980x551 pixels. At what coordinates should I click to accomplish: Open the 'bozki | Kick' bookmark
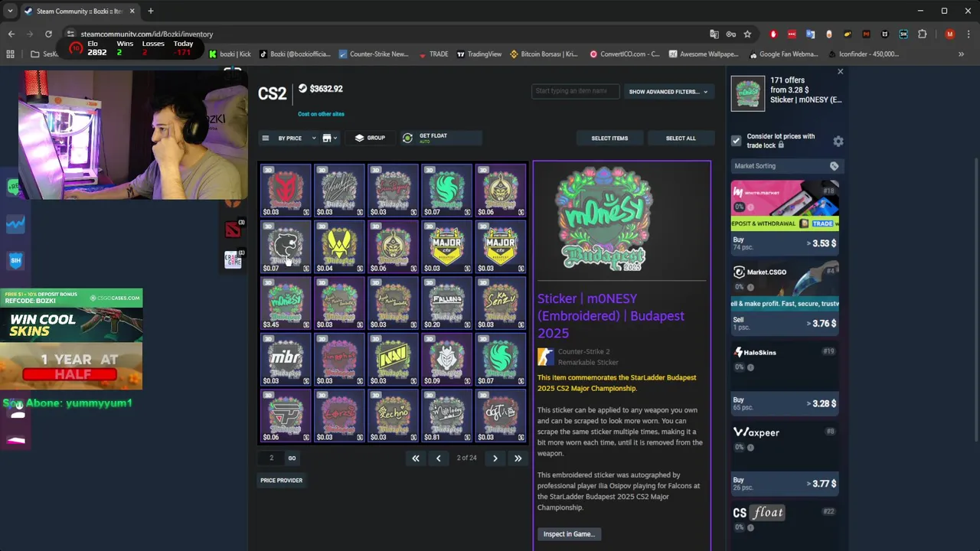[229, 54]
